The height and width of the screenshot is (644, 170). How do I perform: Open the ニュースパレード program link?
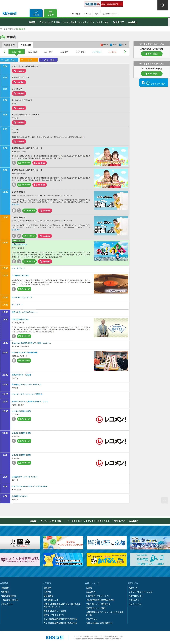pyautogui.click(x=18, y=268)
